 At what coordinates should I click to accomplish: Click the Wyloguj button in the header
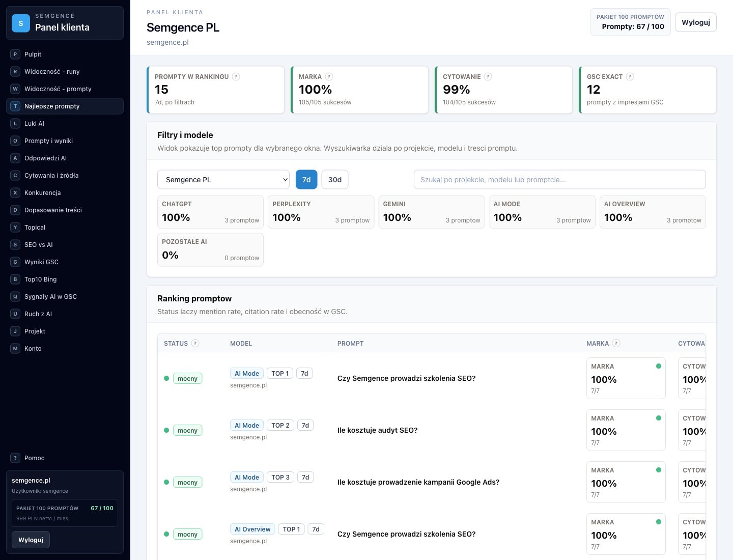pos(696,22)
